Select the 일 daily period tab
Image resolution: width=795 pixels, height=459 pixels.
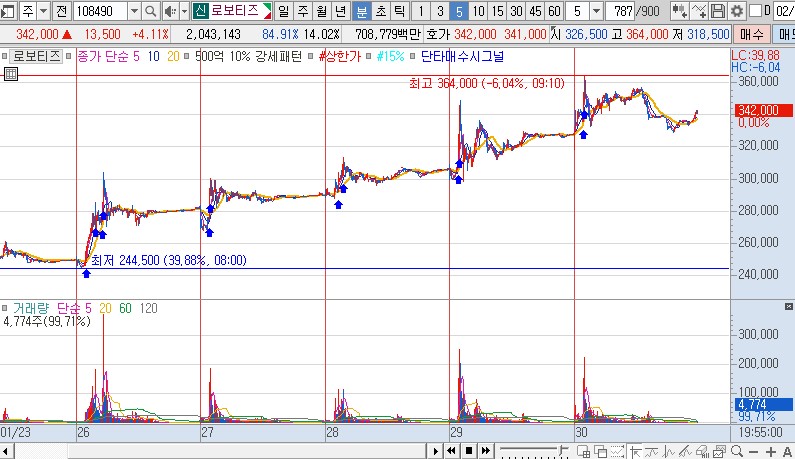click(x=283, y=11)
